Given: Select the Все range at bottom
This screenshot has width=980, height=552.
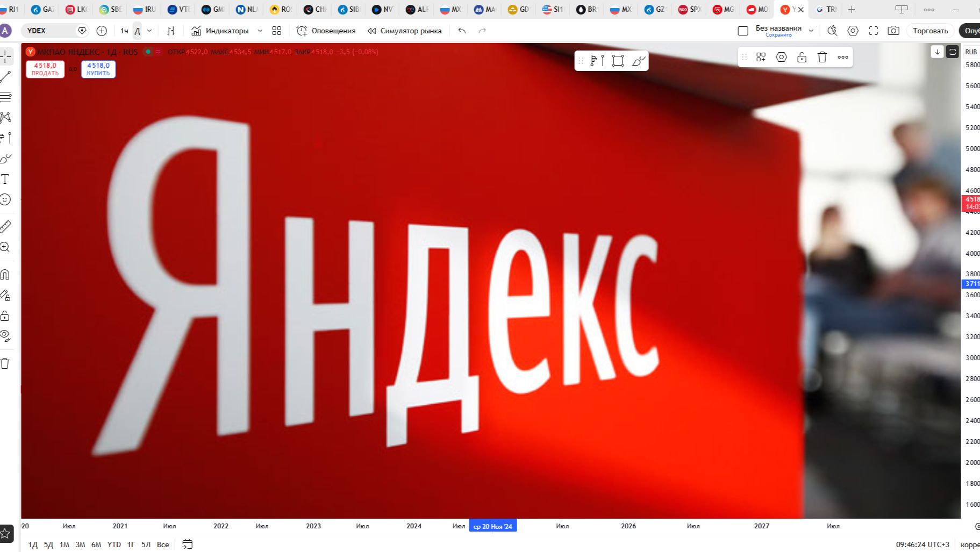Looking at the screenshot, I should tap(163, 544).
